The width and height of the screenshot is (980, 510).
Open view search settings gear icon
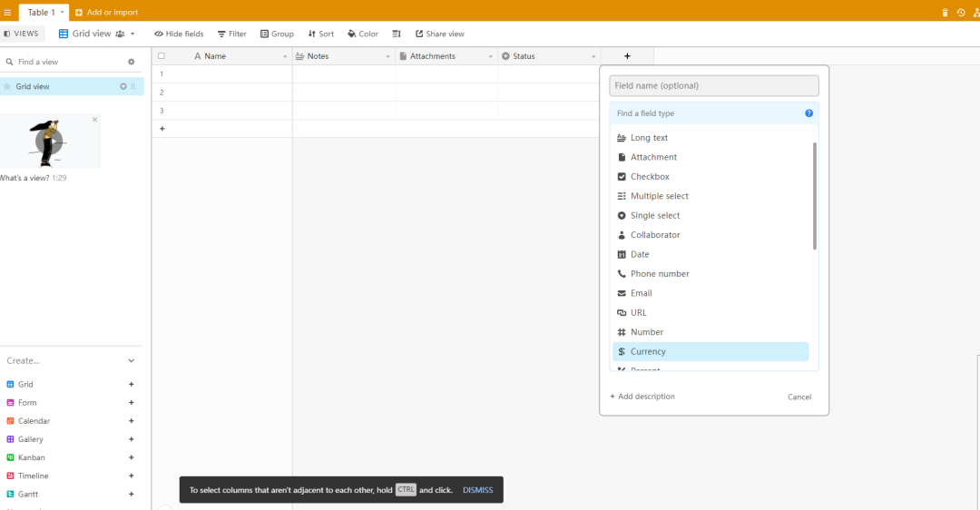click(x=131, y=62)
